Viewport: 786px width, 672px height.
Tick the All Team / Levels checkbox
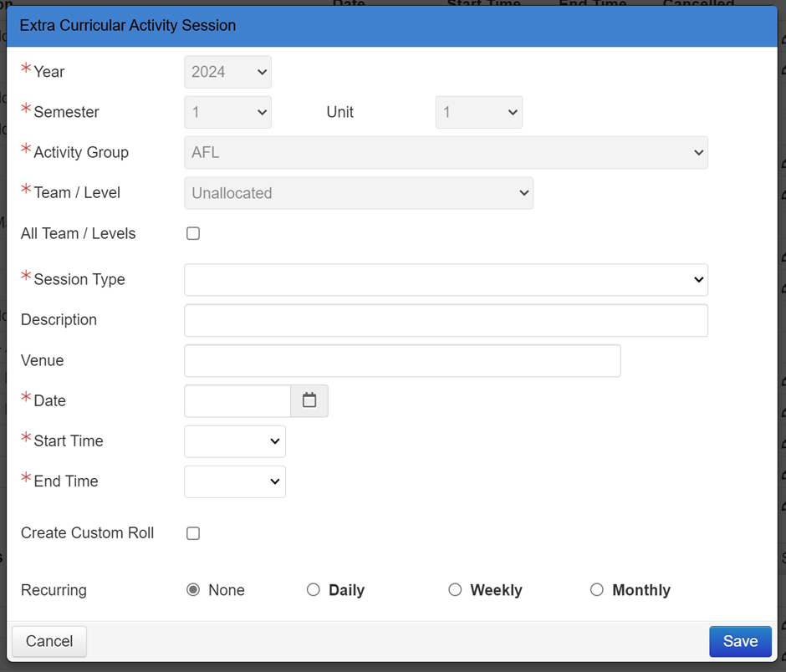tap(193, 233)
